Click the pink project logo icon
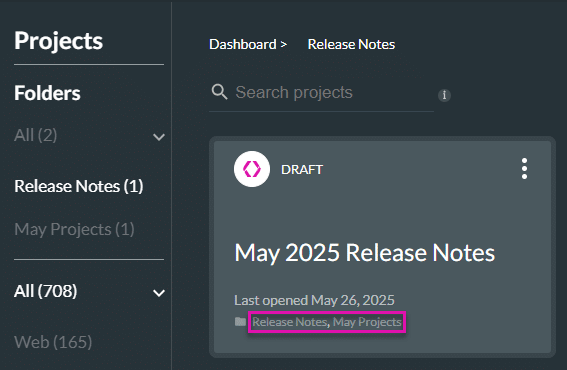Viewport: 567px width, 370px height. [252, 169]
